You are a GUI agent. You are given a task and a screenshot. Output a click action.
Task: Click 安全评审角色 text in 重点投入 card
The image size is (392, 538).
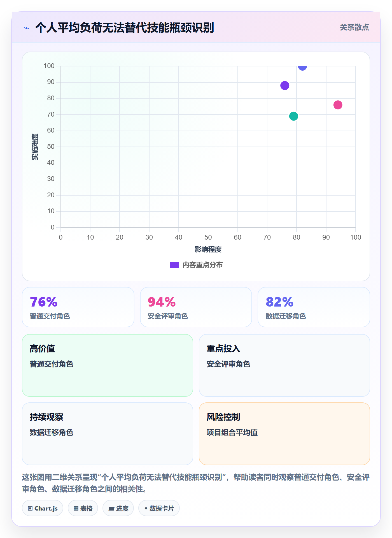coord(228,364)
